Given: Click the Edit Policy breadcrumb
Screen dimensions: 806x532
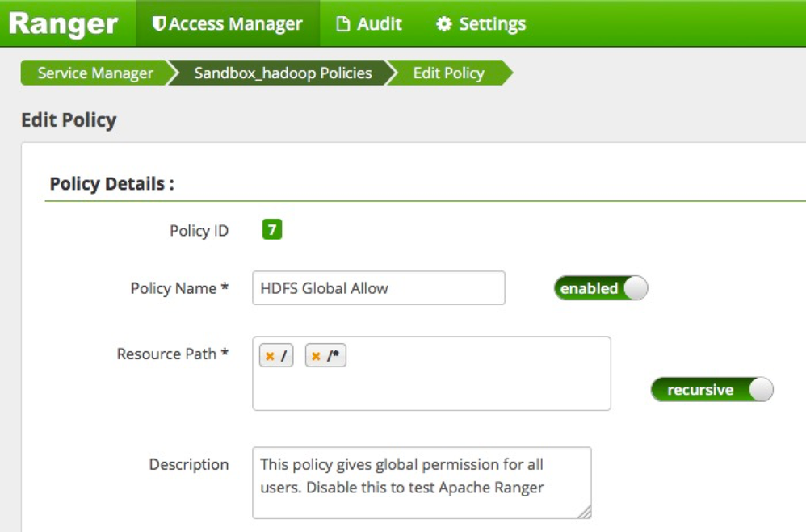Looking at the screenshot, I should 448,73.
